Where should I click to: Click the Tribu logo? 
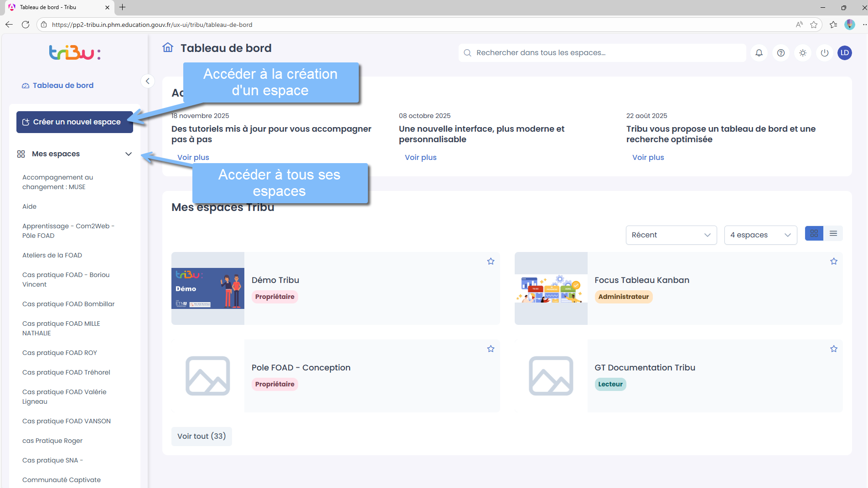coord(75,53)
